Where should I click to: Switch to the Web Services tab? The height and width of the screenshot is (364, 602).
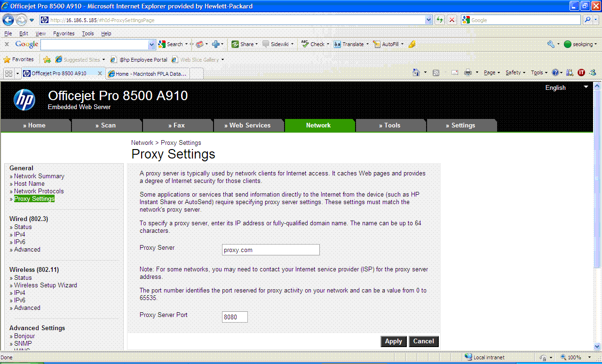coord(248,126)
